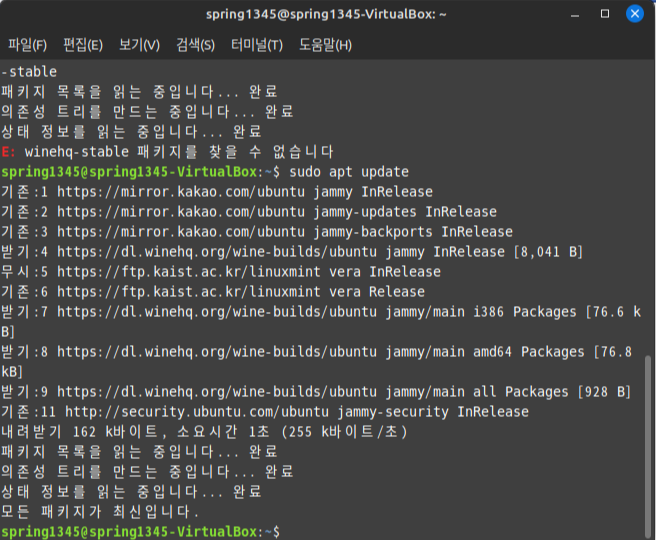The height and width of the screenshot is (540, 656).
Task: Close the terminal window
Action: coord(635,14)
